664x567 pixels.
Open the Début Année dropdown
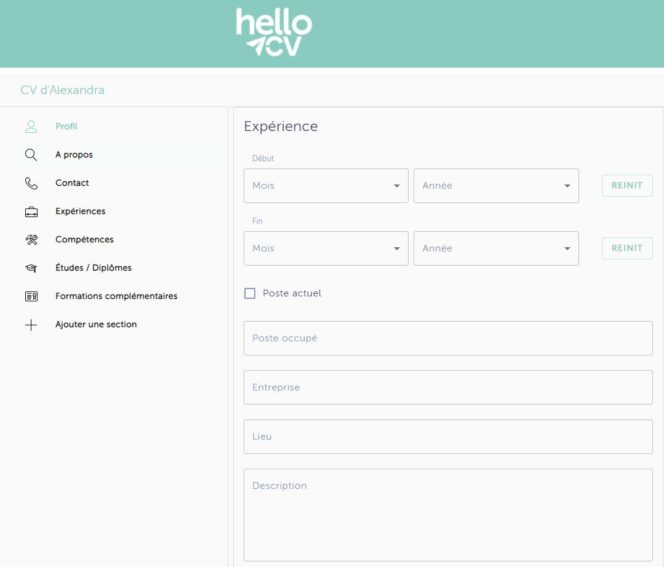496,185
